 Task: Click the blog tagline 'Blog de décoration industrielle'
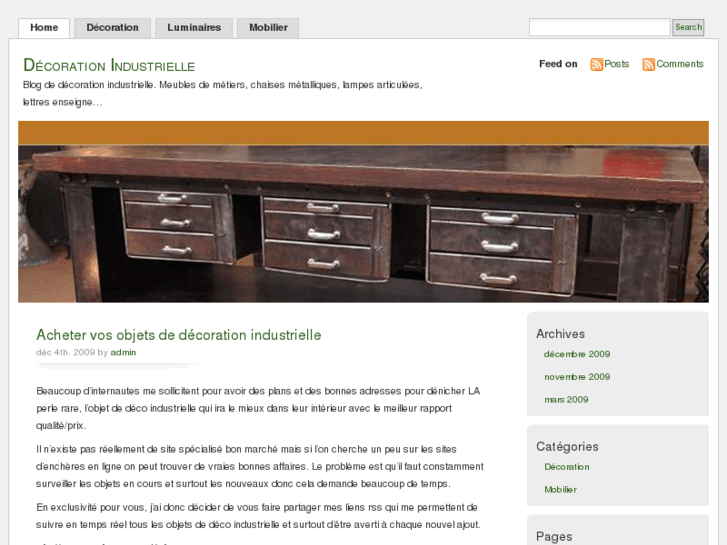click(223, 94)
